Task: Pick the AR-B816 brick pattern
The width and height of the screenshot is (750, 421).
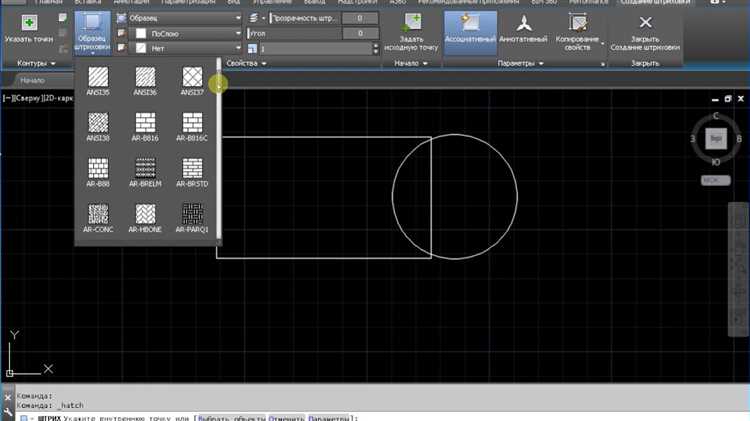Action: (145, 123)
